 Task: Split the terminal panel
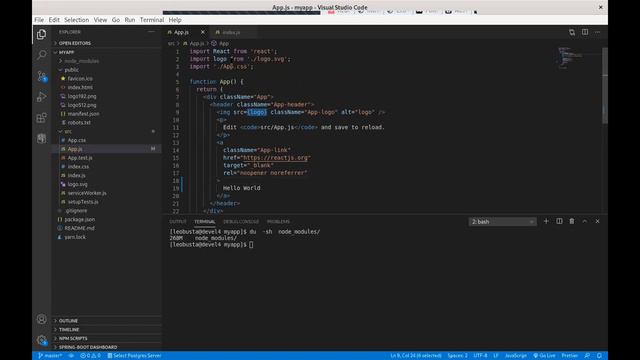[x=559, y=221]
